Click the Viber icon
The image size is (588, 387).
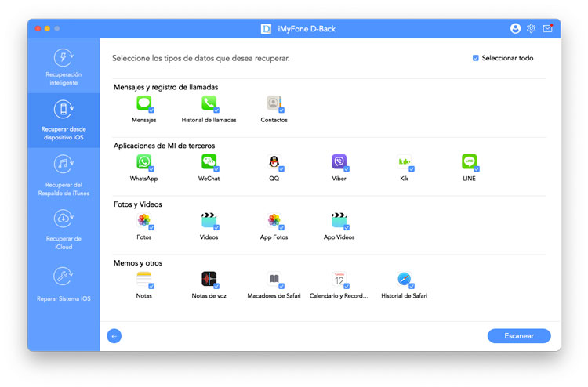coord(339,161)
